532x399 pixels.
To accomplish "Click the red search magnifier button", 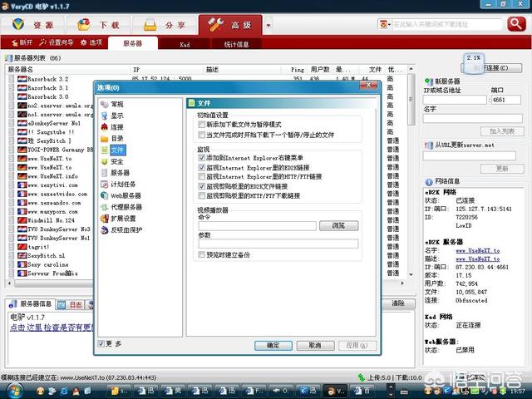I will coord(516,24).
